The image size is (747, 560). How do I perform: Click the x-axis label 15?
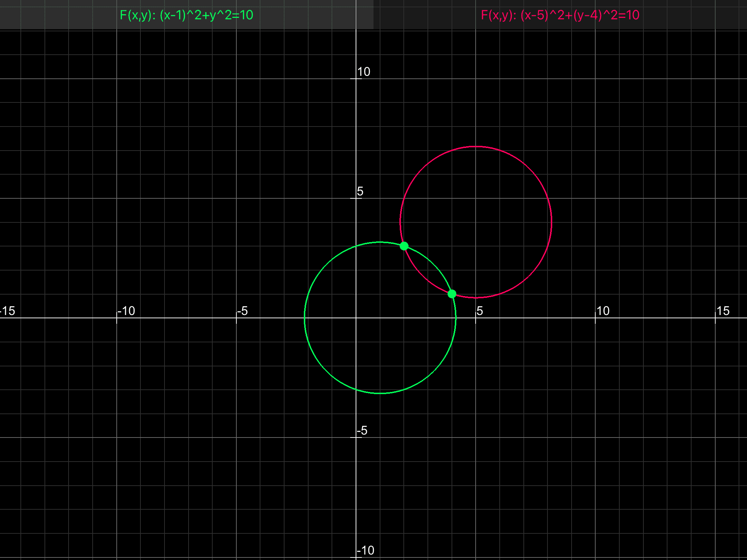click(x=723, y=311)
